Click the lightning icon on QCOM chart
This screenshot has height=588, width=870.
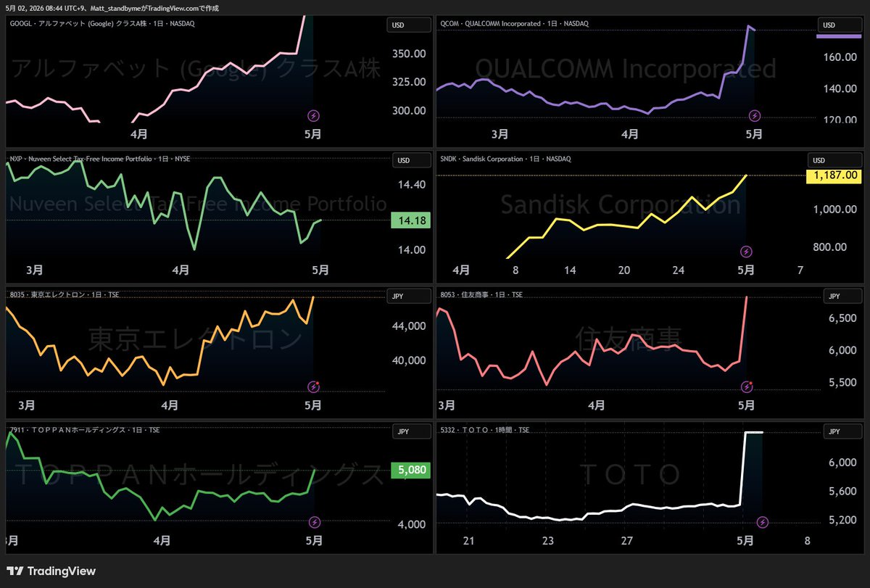(x=754, y=115)
